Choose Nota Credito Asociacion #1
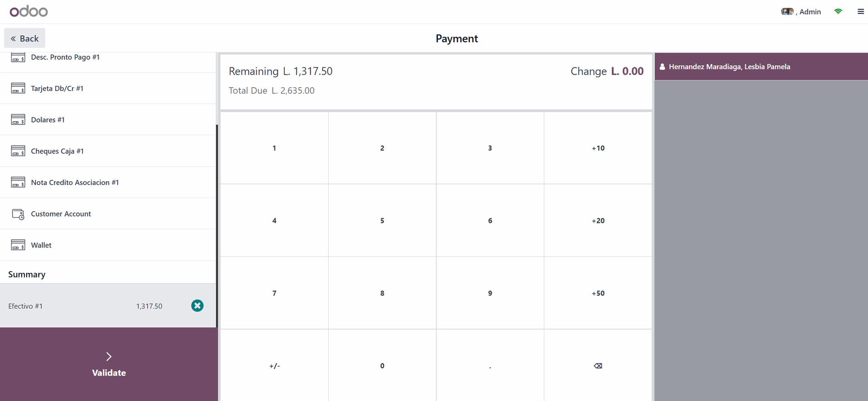Screen dimensions: 868x401 coord(75,183)
